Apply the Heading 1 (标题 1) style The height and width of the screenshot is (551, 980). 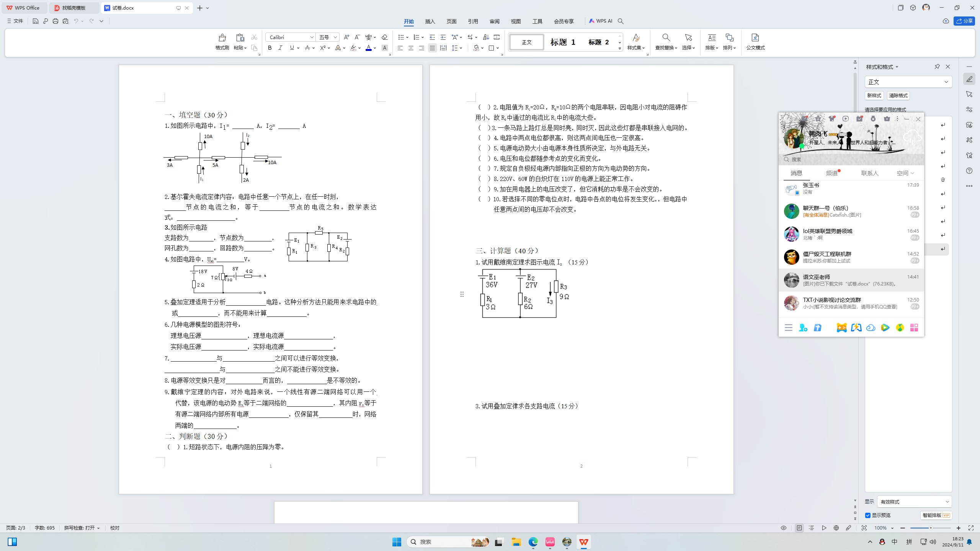coord(563,42)
